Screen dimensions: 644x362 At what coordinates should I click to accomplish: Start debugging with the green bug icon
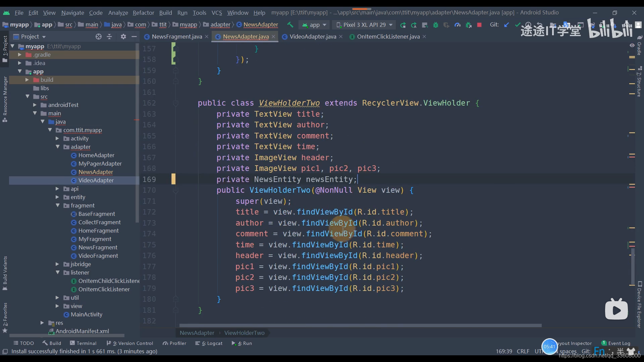pos(436,25)
